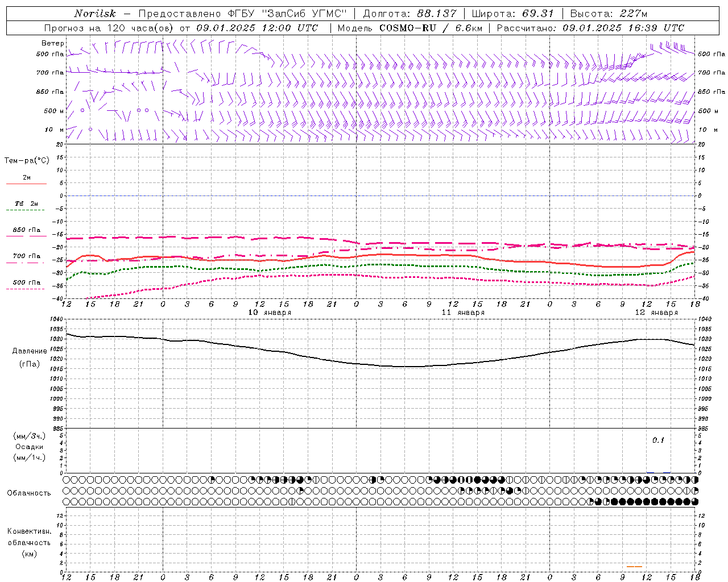Click the Norilsk station title
The height and width of the screenshot is (582, 728).
[x=94, y=14]
